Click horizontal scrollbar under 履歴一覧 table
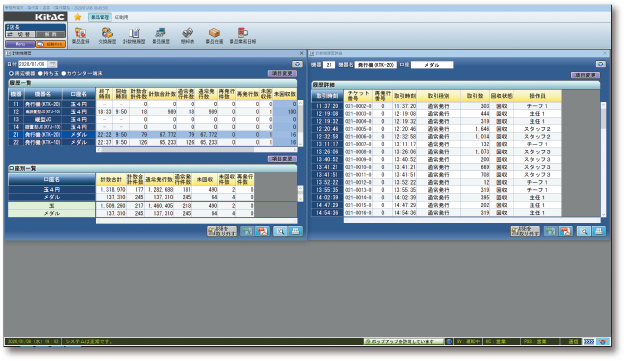The height and width of the screenshot is (361, 624). click(x=197, y=150)
